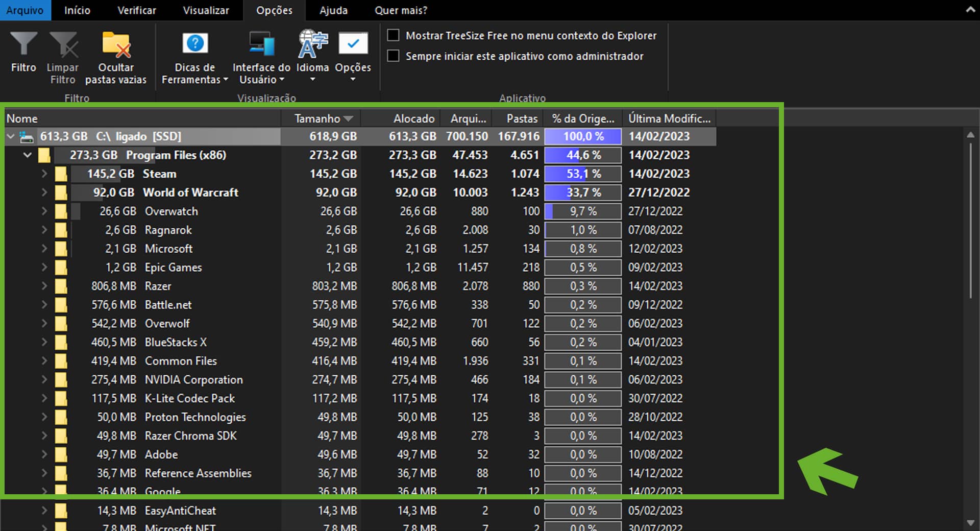980x531 pixels.
Task: Expand the World of Warcraft folder
Action: click(44, 192)
